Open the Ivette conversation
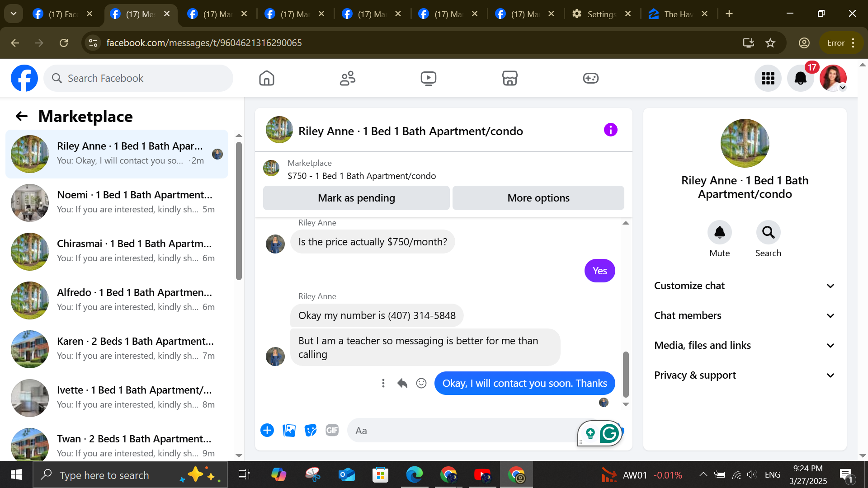 (x=117, y=398)
